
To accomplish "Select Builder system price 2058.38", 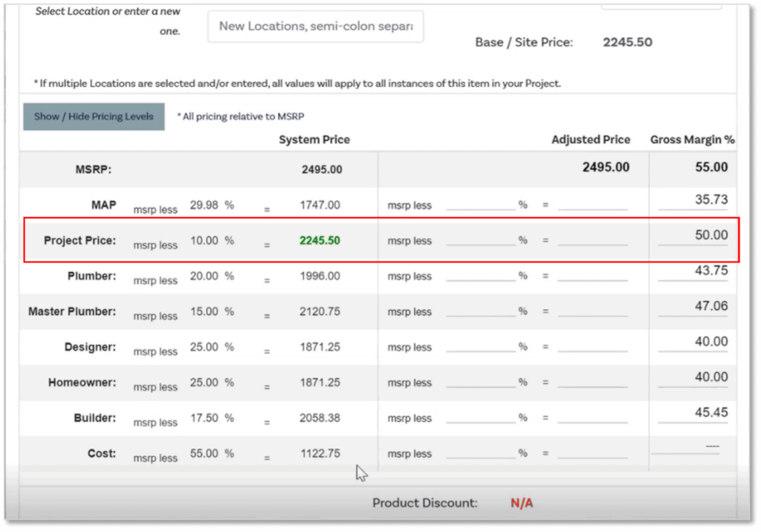I will pyautogui.click(x=320, y=418).
